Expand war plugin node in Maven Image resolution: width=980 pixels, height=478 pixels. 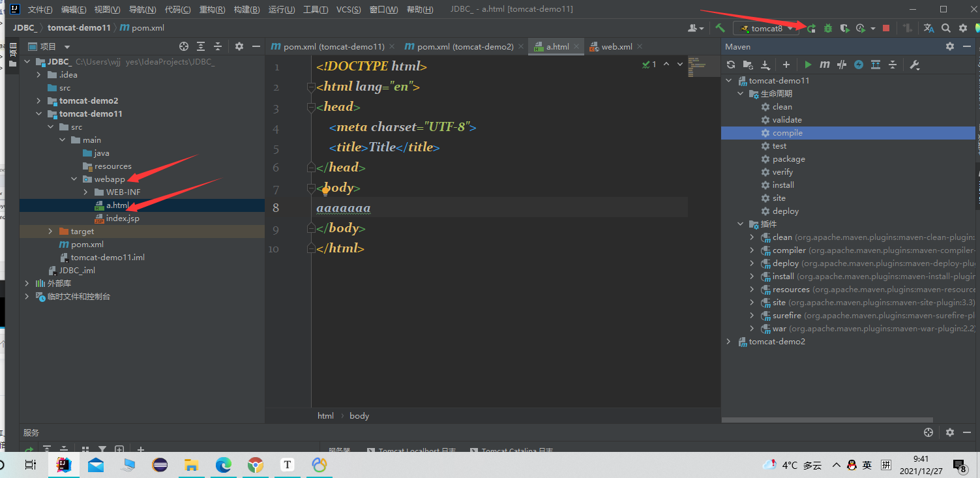tap(752, 329)
